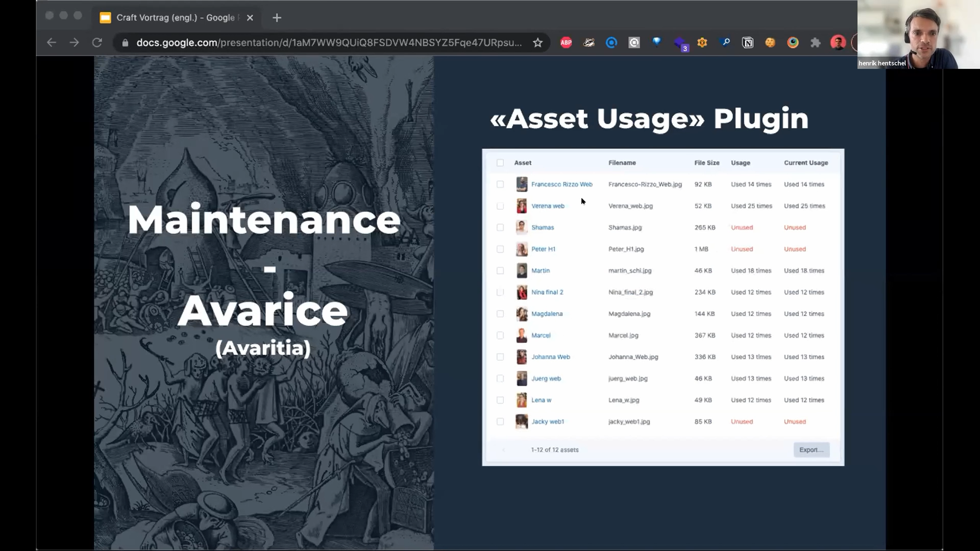980x551 pixels.
Task: Click the 265 KB file size cell
Action: pos(704,228)
